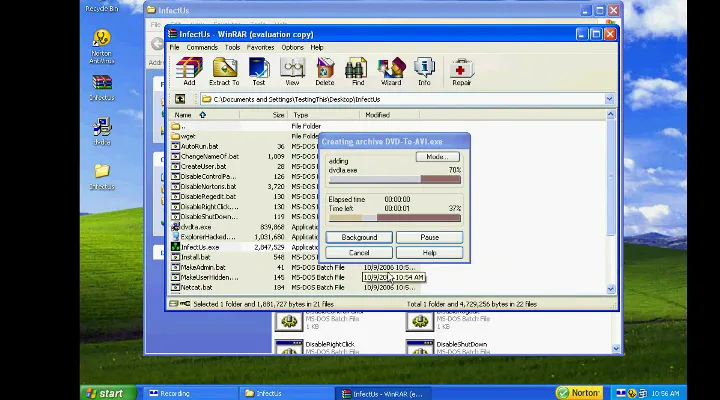
Task: Open the address path dropdown arrow
Action: [609, 99]
